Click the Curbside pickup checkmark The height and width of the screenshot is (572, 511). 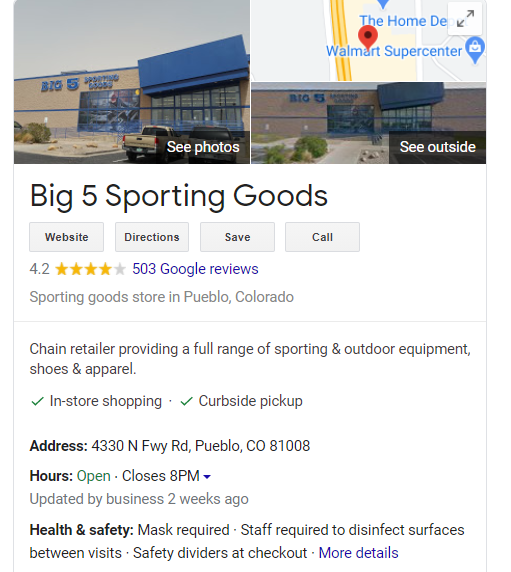click(x=186, y=401)
